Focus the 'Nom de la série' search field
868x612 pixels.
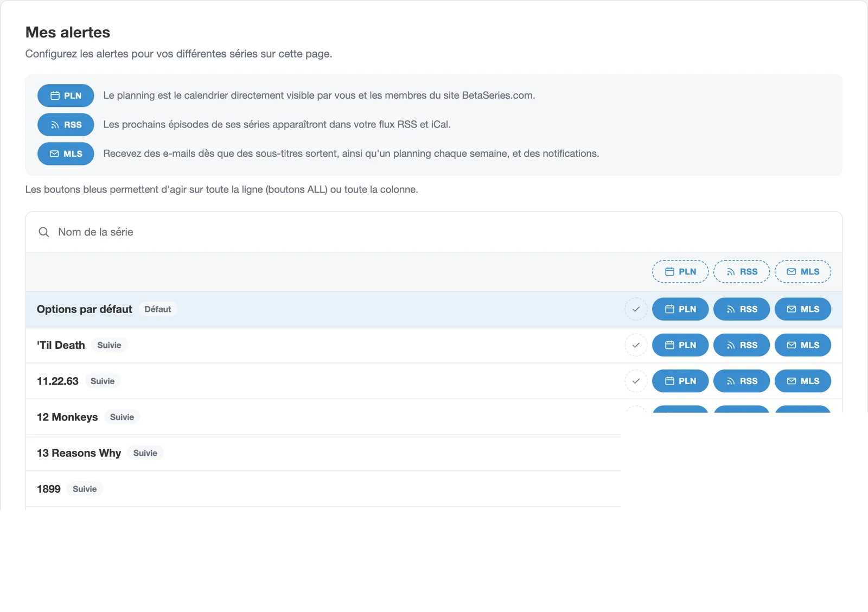[434, 232]
